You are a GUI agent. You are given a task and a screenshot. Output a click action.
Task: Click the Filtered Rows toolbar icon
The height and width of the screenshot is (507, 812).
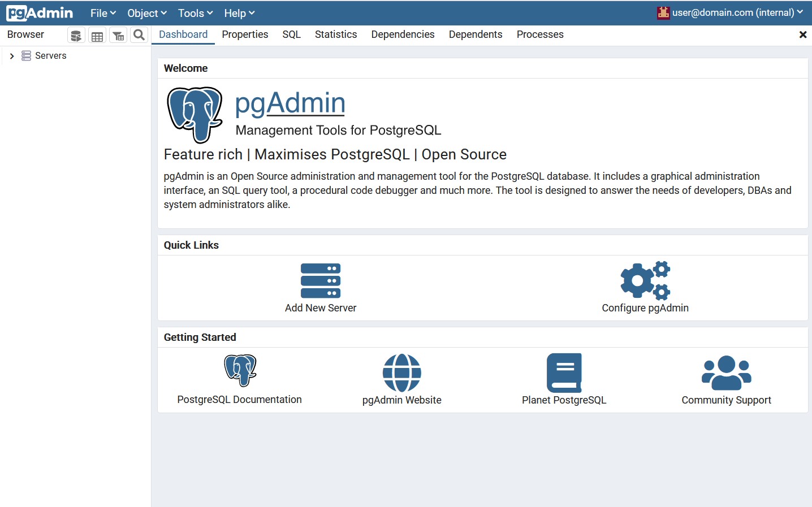(118, 36)
